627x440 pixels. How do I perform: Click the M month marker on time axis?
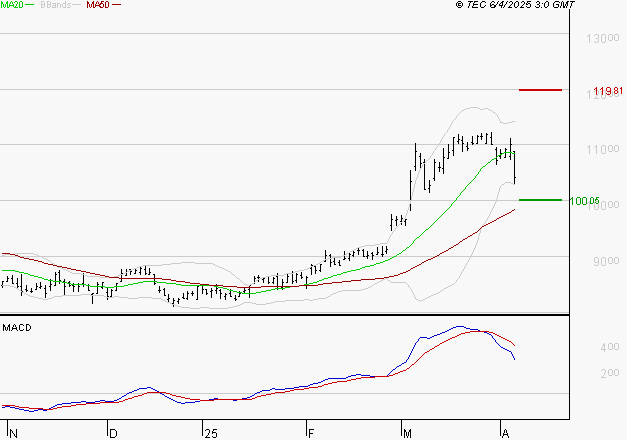407,434
